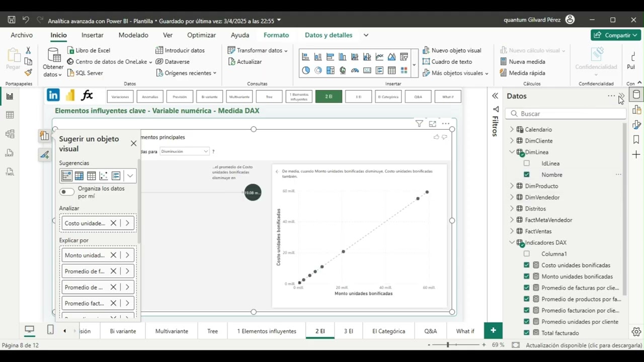Collapse the Indicadores DAX table
The image size is (644, 362).
[512, 242]
